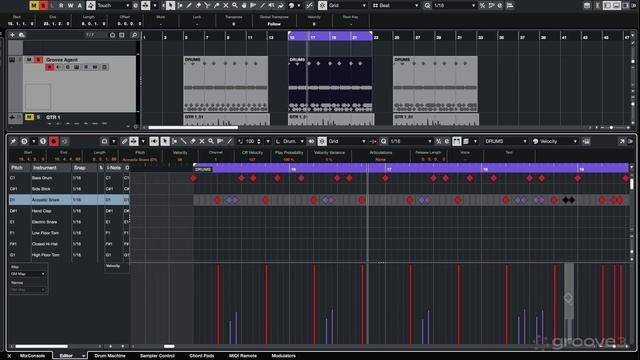Select the first DRUMS part in arrangement
The image size is (640, 360).
click(226, 84)
